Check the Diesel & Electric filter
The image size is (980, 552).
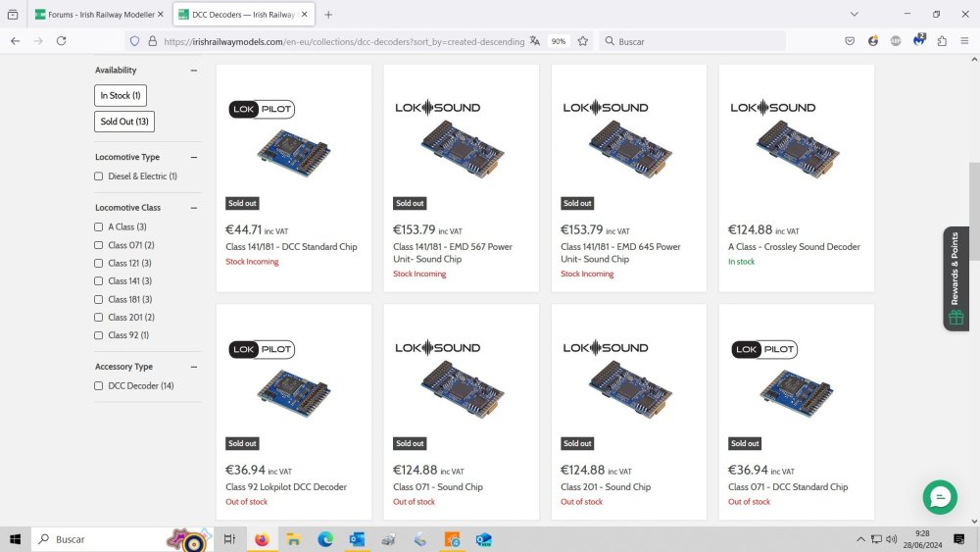pos(98,176)
